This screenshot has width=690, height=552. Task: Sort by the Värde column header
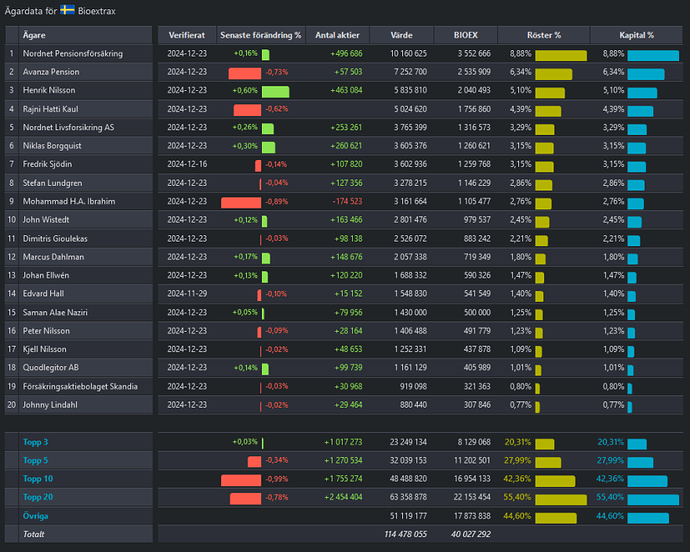(x=401, y=35)
